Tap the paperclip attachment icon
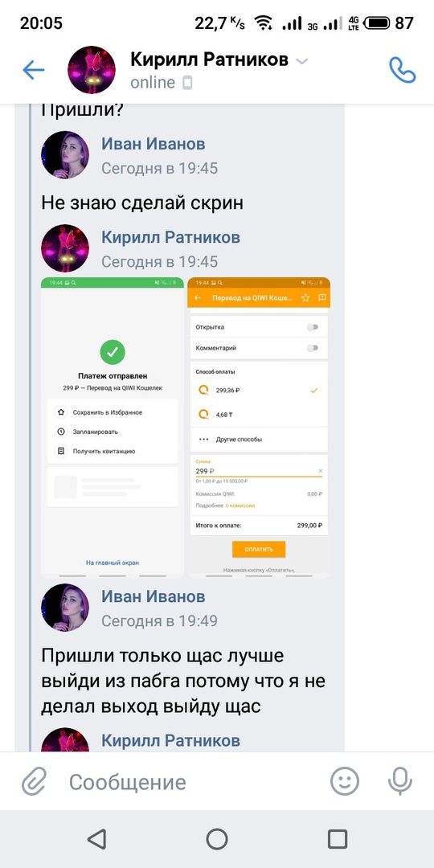This screenshot has height=868, width=434. pos(35,782)
